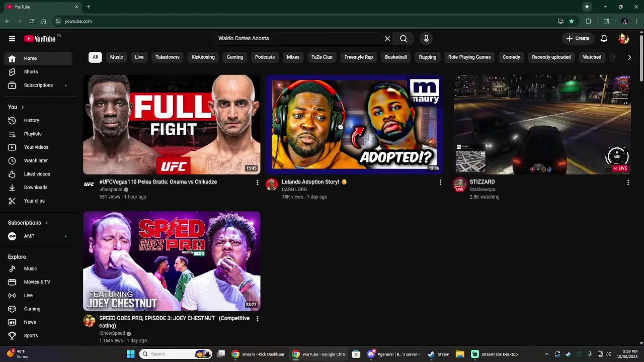Open the notifications bell
644x362 pixels.
coord(604,39)
